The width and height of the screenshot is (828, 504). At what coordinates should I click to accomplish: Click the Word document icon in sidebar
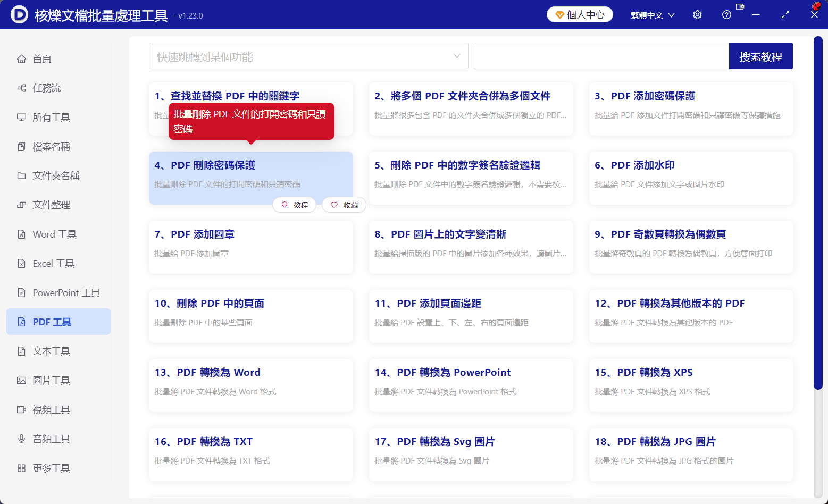click(21, 234)
